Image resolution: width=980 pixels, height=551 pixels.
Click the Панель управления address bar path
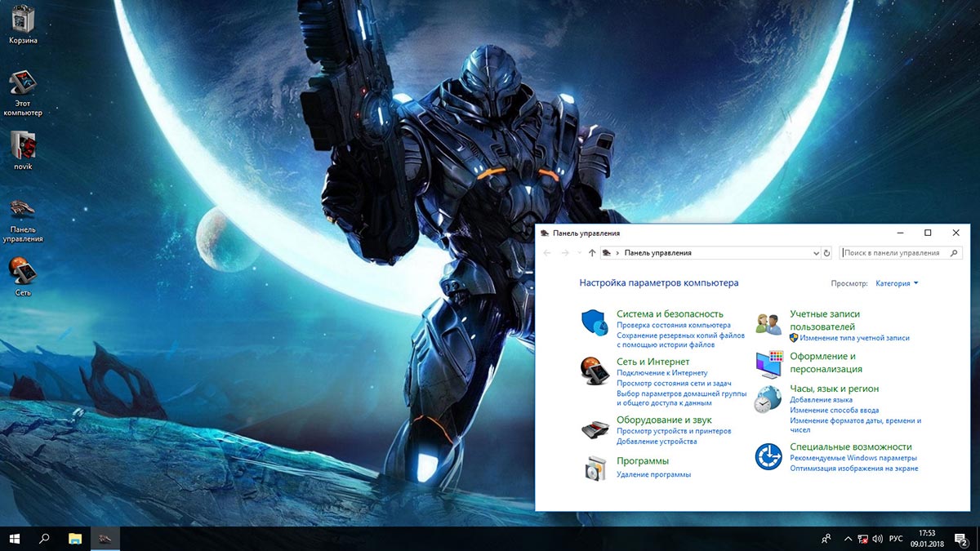point(657,253)
